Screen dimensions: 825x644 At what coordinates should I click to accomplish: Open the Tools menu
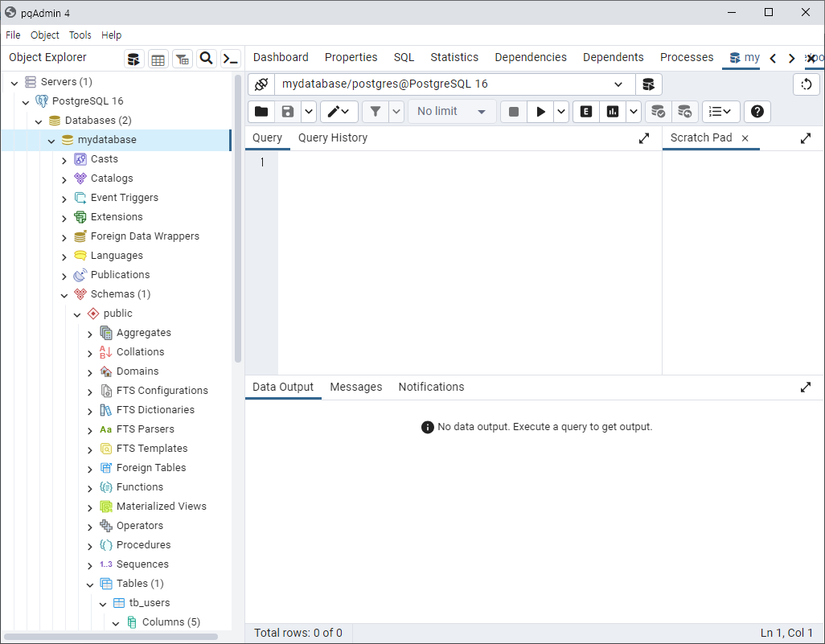click(x=80, y=35)
